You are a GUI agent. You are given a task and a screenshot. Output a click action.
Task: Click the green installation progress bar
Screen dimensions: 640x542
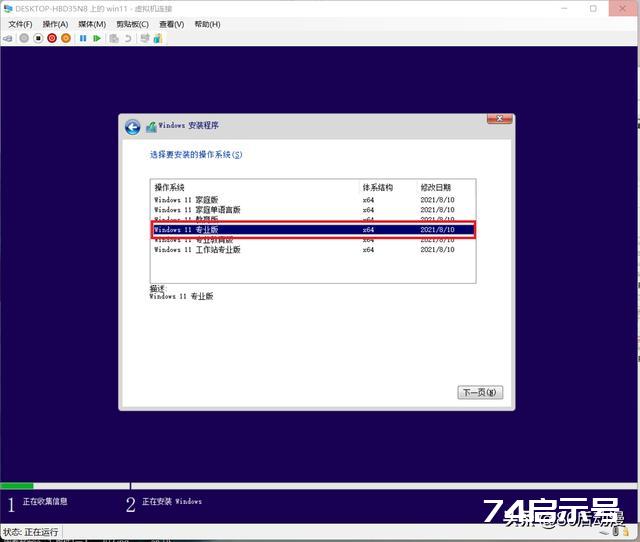point(17,486)
